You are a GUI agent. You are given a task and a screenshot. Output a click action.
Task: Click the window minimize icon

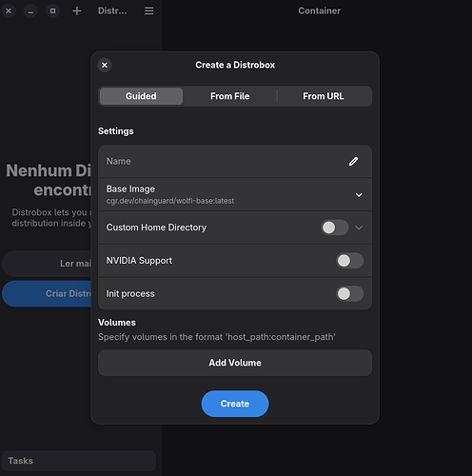click(x=30, y=11)
